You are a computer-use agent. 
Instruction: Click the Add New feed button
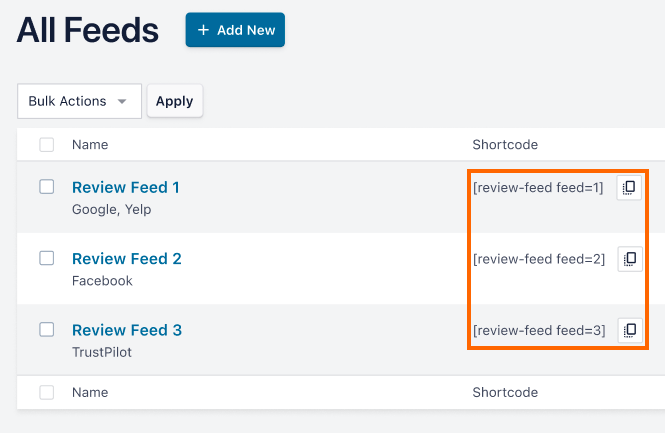tap(235, 30)
